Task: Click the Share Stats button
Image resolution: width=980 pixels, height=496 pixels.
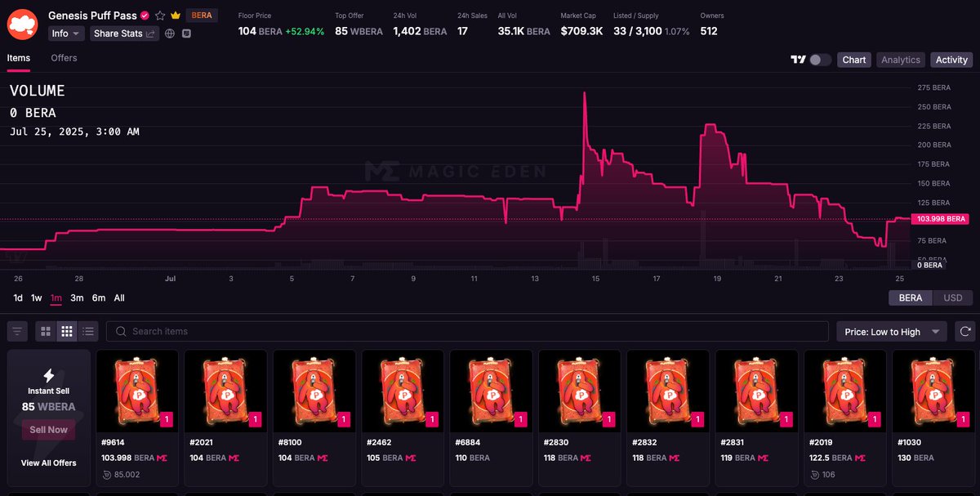Action: [x=124, y=34]
